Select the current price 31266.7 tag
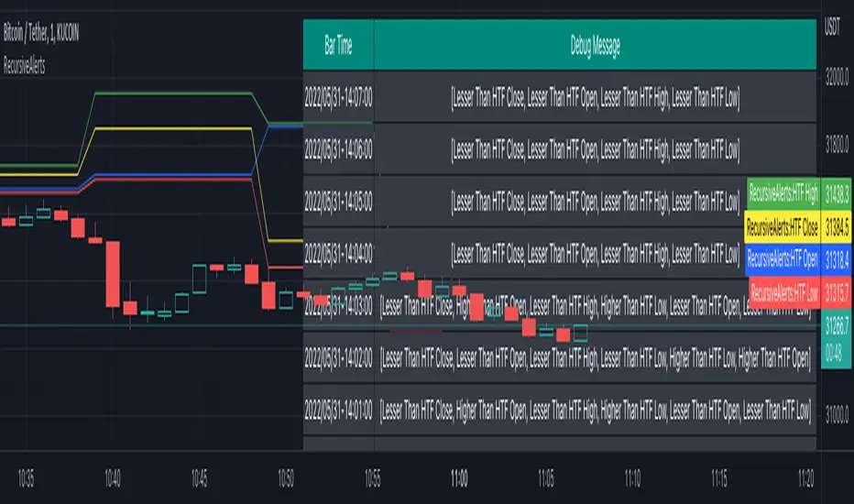The height and width of the screenshot is (504, 854). tap(837, 326)
